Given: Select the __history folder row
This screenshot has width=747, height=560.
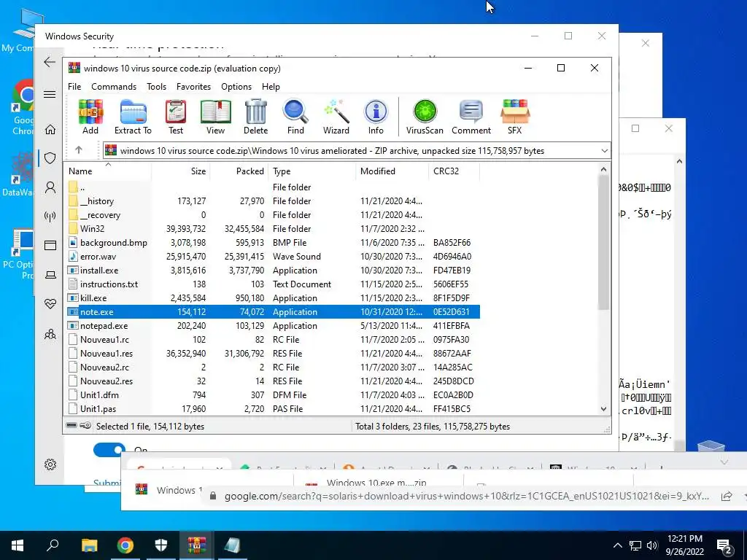Looking at the screenshot, I should pos(271,201).
